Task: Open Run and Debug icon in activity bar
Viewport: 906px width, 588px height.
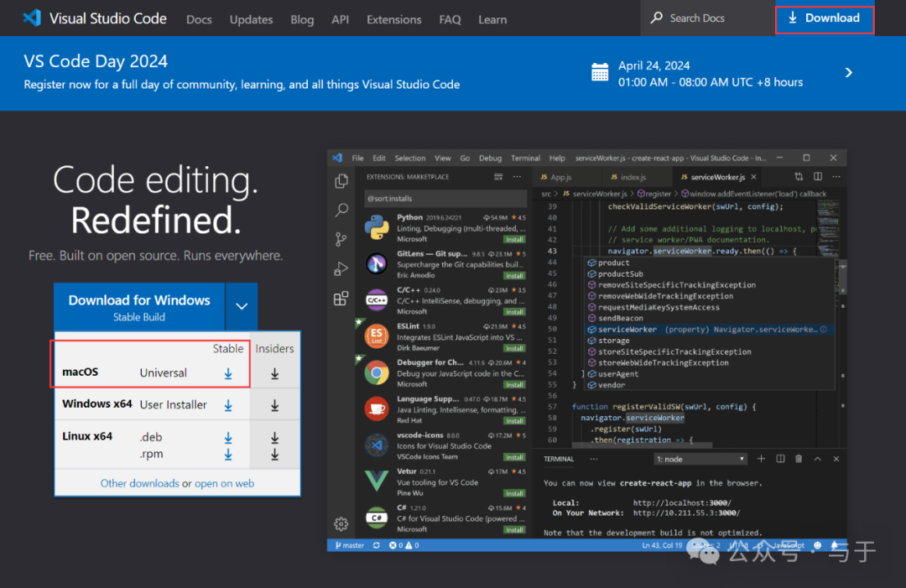Action: pos(341,268)
